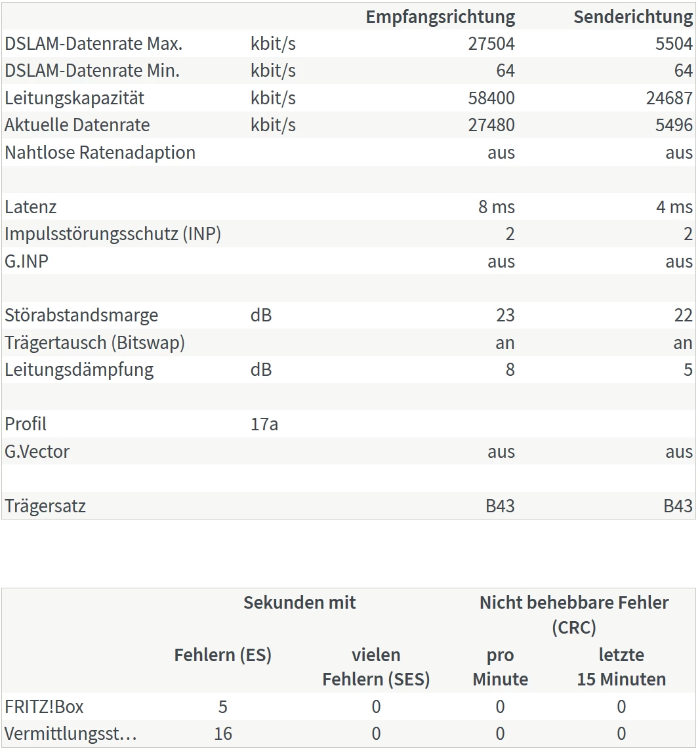The height and width of the screenshot is (753, 700).
Task: Click the 17a profile value
Action: point(264,424)
